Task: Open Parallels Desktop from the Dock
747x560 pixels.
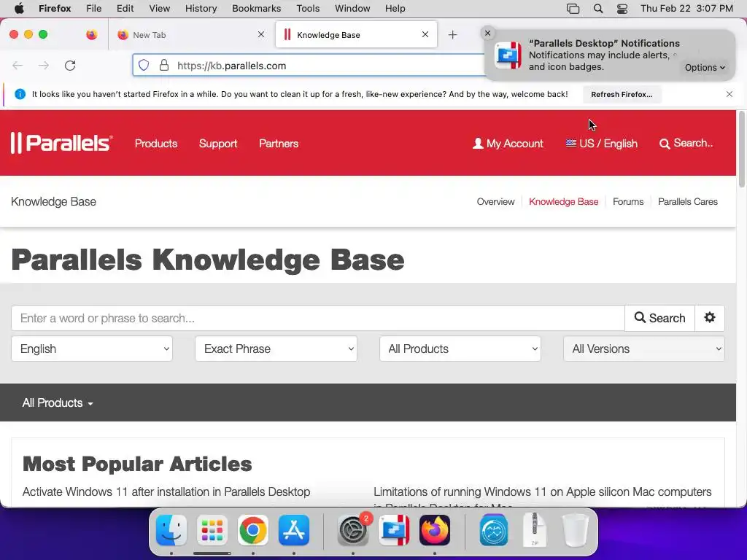Action: [x=394, y=530]
